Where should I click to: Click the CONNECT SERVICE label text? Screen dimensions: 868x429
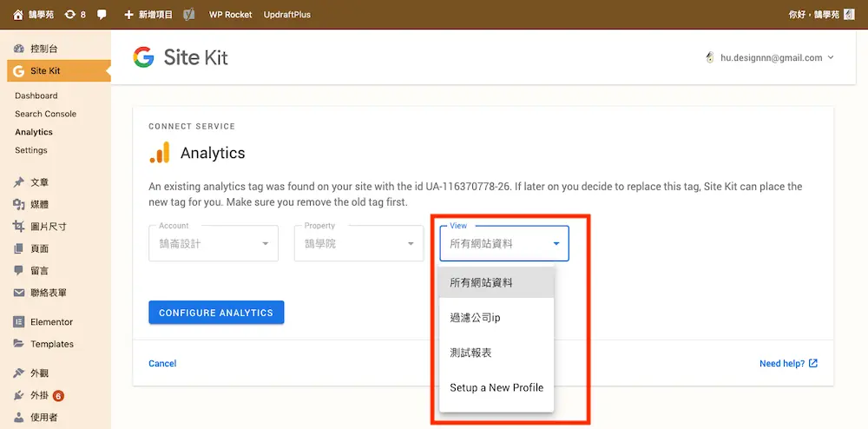[x=192, y=126]
